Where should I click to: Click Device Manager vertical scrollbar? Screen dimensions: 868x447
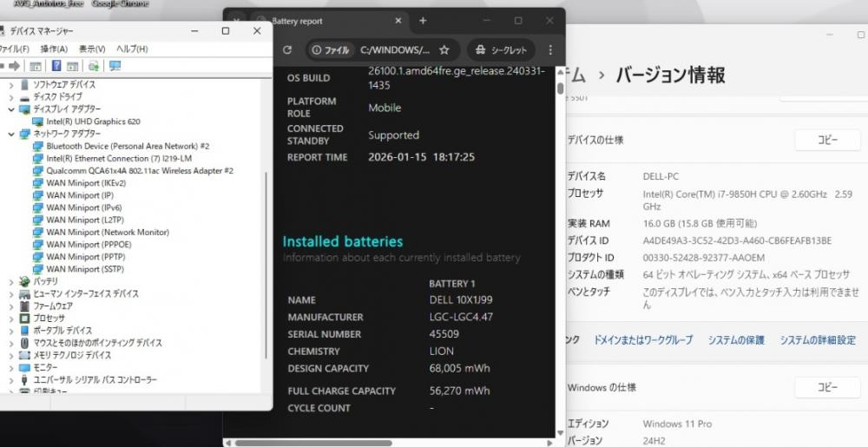click(266, 265)
